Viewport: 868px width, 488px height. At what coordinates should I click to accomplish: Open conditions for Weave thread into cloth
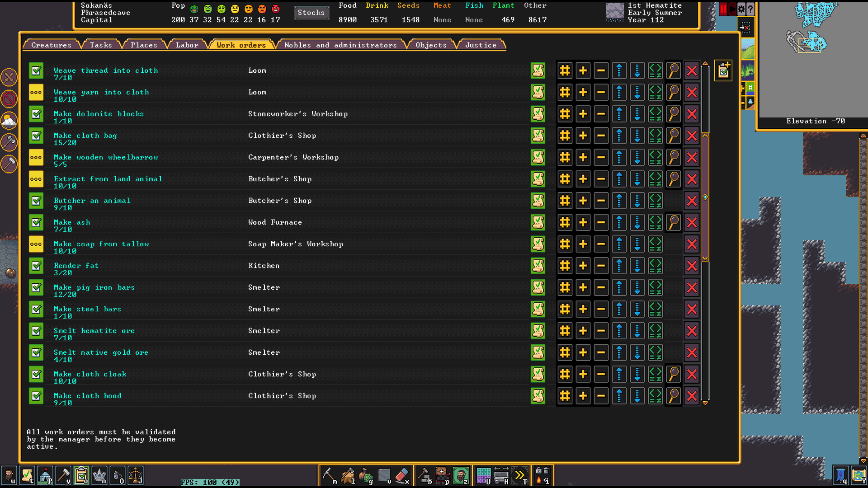(x=655, y=70)
